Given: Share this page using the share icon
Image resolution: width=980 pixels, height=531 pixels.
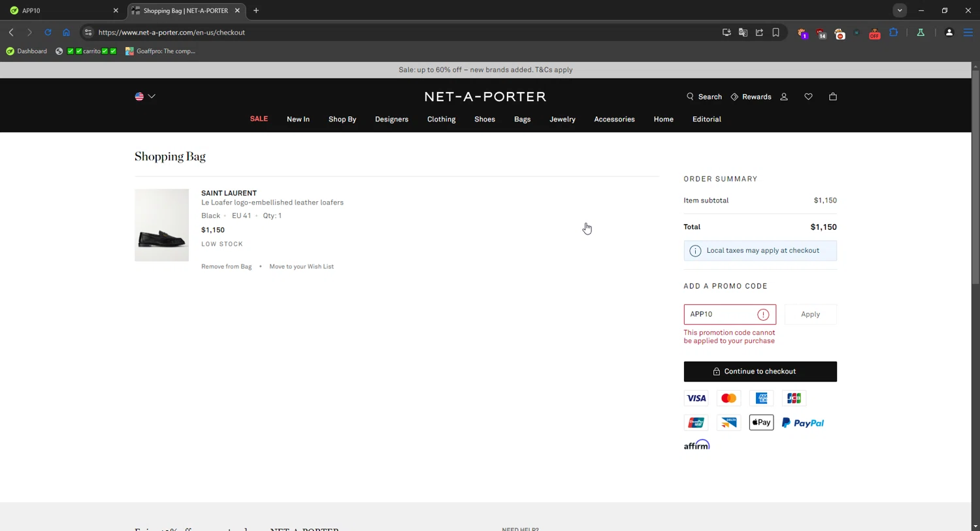Looking at the screenshot, I should coord(759,32).
